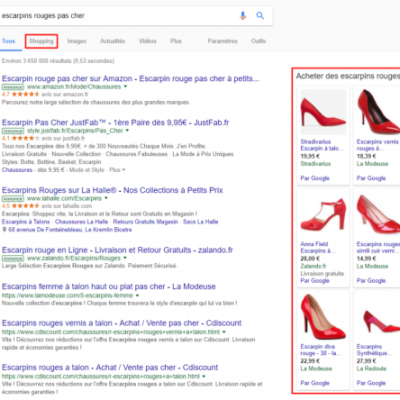Click the La Redoute merchant name
The image size is (400, 400).
[x=371, y=368]
